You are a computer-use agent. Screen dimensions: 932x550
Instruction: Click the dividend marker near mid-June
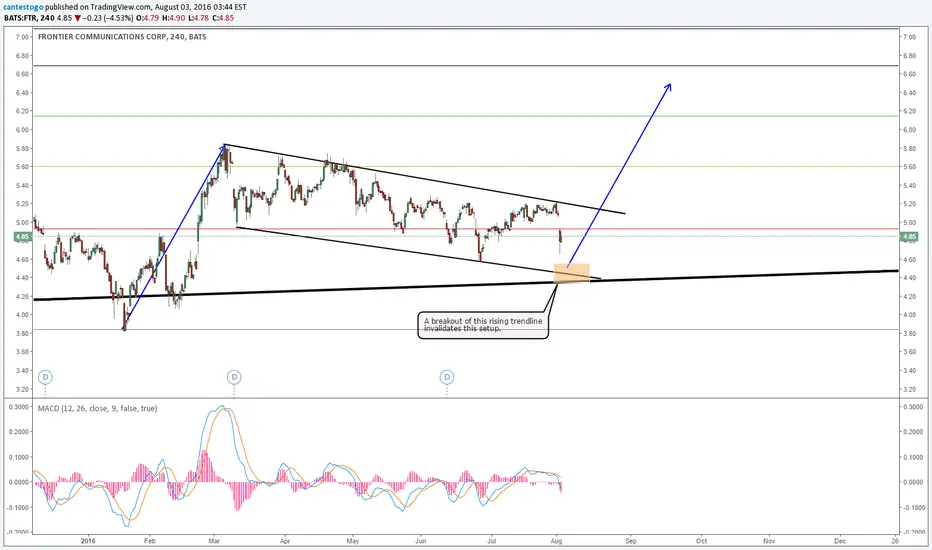coord(447,377)
